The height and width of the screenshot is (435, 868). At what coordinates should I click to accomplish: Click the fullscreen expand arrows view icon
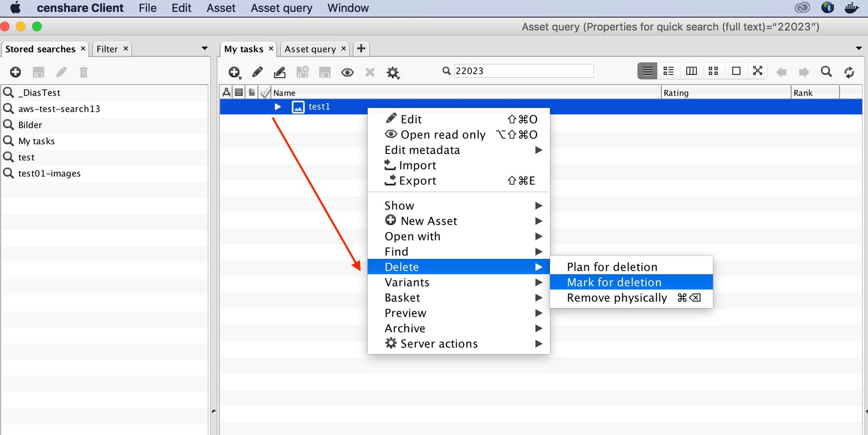(757, 71)
